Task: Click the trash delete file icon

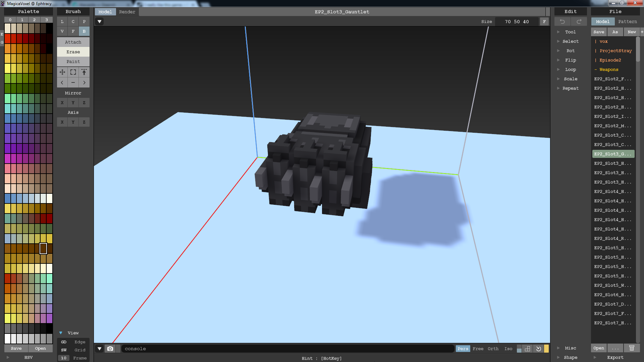Action: tap(632, 348)
